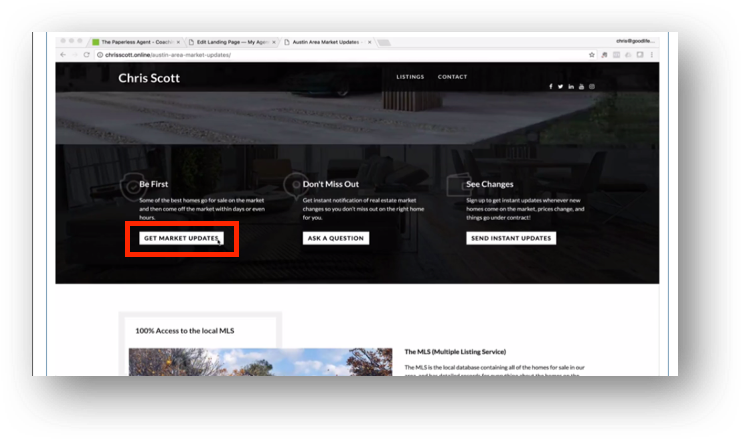Viewport: 743px width, 441px height.
Task: Open the LinkedIn social icon
Action: (x=571, y=87)
